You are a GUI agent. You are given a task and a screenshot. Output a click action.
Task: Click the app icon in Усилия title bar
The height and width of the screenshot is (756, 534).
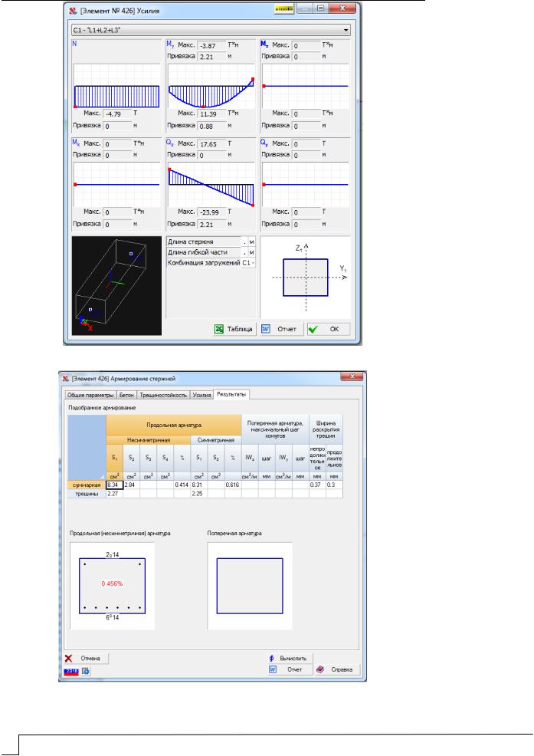pyautogui.click(x=73, y=10)
